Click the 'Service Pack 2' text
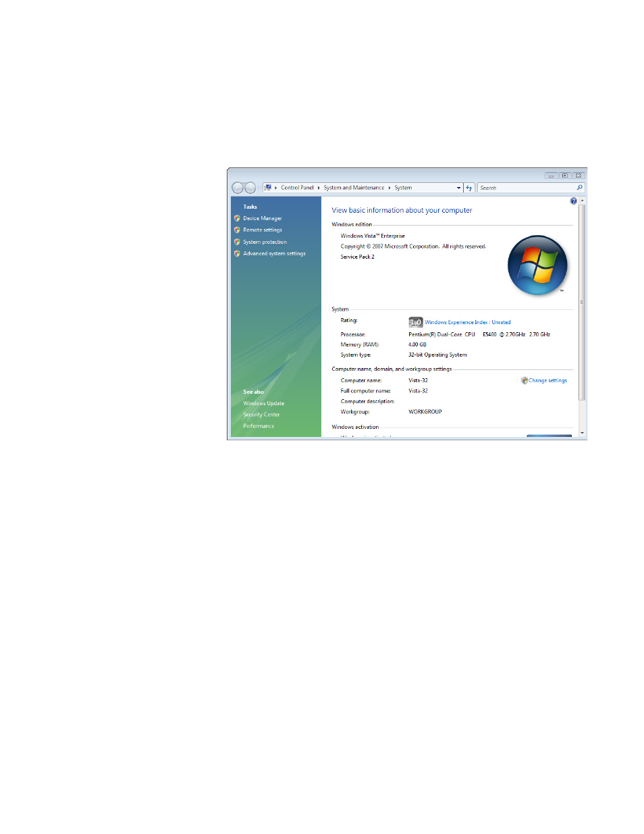644x834 pixels. pyautogui.click(x=357, y=257)
